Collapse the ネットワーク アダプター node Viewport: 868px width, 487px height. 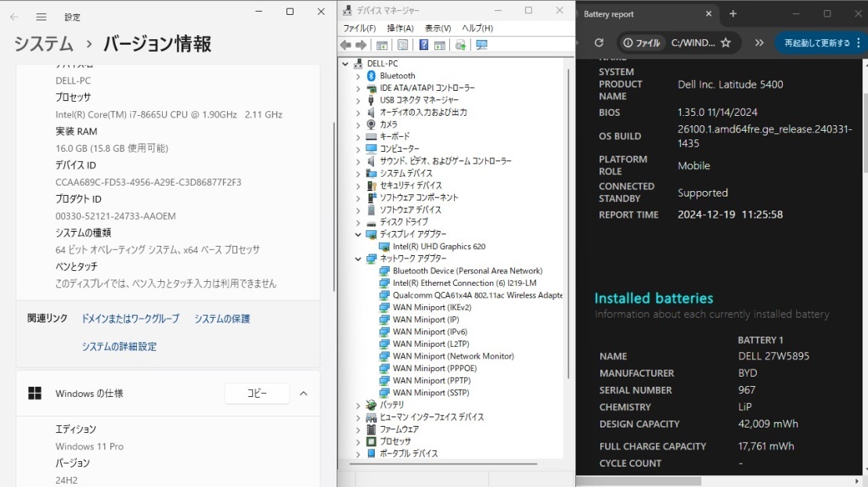358,259
